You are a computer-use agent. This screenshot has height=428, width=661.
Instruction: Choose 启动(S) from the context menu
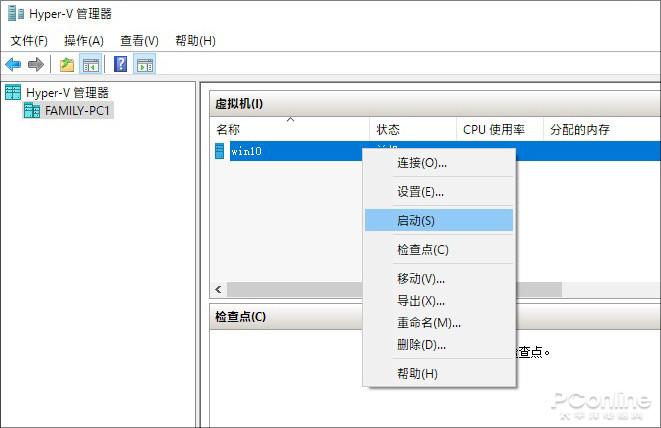(416, 220)
